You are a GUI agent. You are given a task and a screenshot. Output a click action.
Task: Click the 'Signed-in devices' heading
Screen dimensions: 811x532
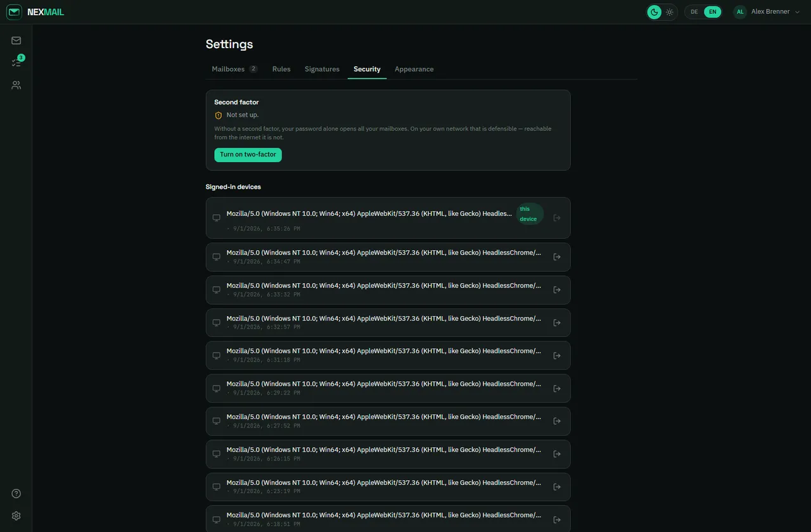(233, 187)
